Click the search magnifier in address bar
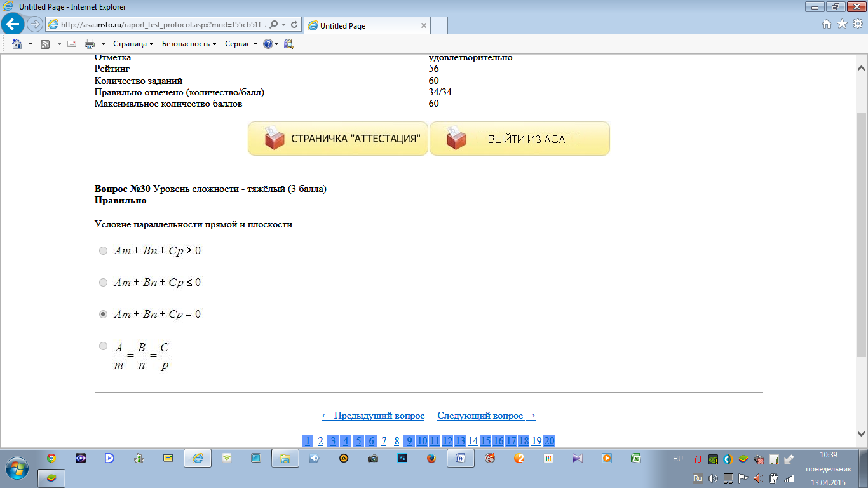This screenshot has width=868, height=488. (273, 25)
